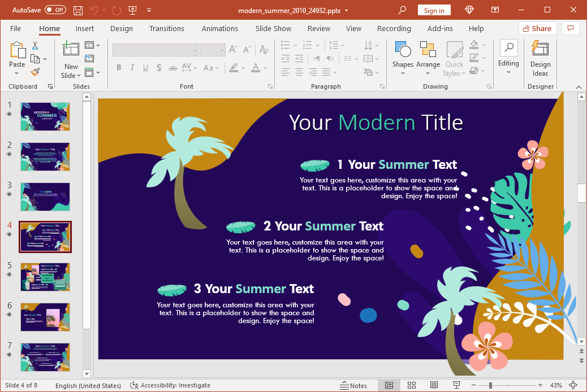Open Reading View from status bar
Screen dimensions: 587x392
[434, 385]
